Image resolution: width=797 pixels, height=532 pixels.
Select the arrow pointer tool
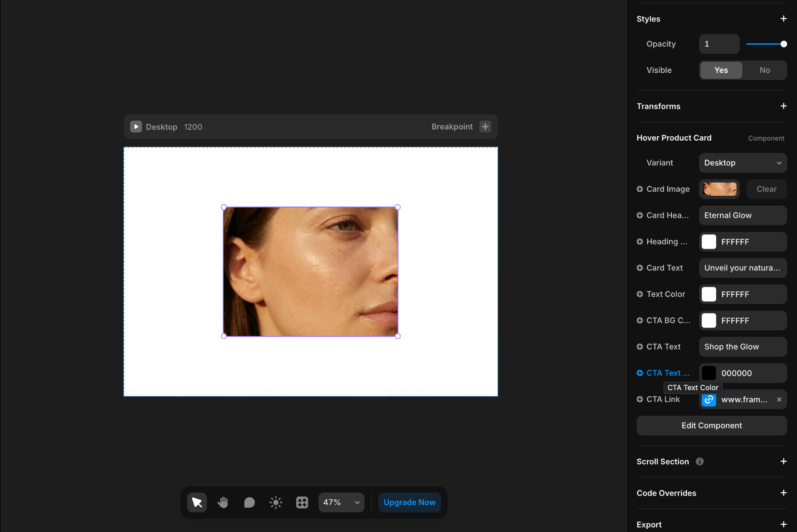pos(197,503)
